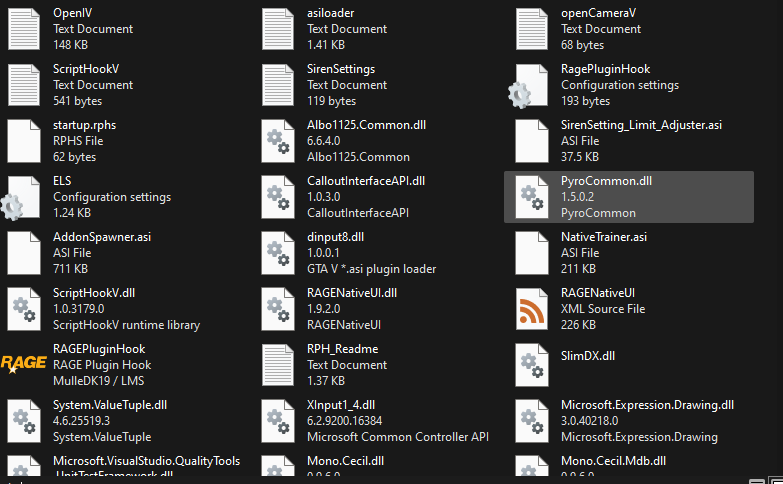Select the 'System.ValueTuple.dll' file name
783x484 pixels.
click(x=110, y=405)
